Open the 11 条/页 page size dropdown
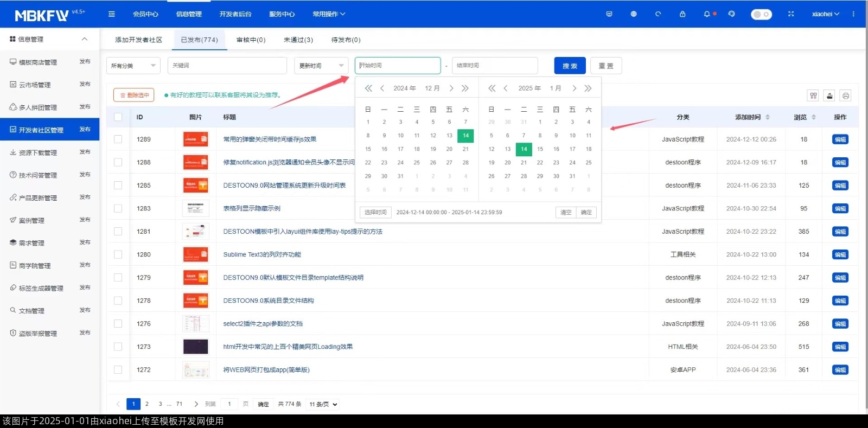 pos(323,404)
